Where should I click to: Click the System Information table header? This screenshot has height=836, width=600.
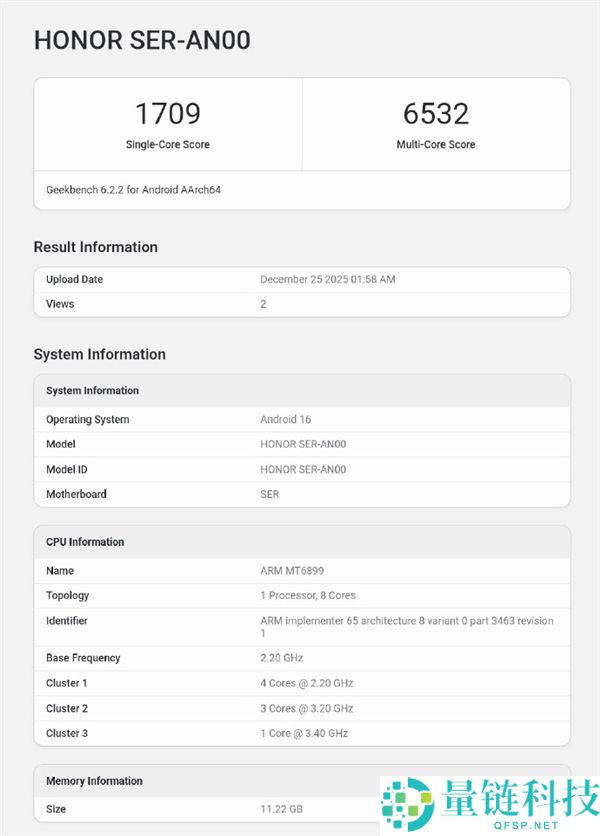92,390
